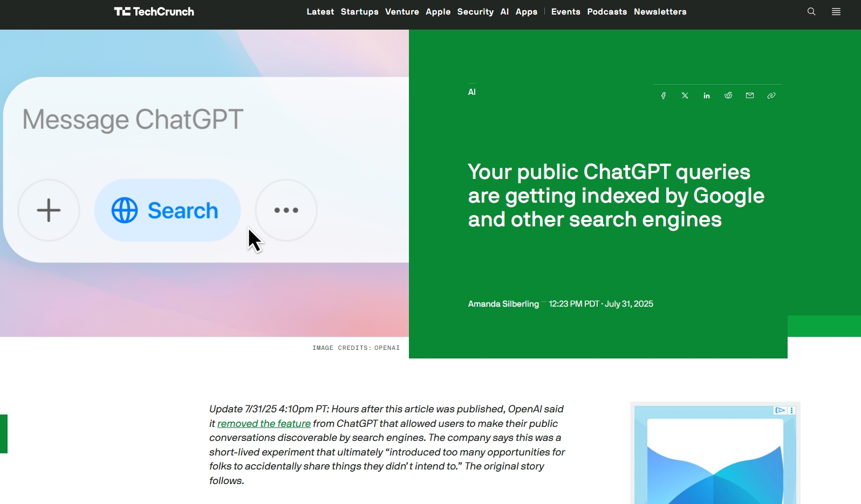Open the Startups section
This screenshot has width=861, height=504.
pos(360,12)
